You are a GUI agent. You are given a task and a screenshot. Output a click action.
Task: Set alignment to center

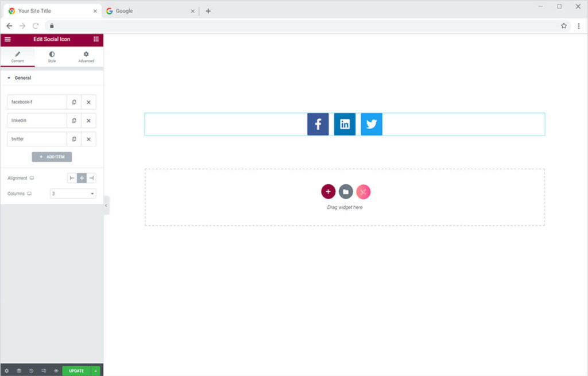(82, 179)
